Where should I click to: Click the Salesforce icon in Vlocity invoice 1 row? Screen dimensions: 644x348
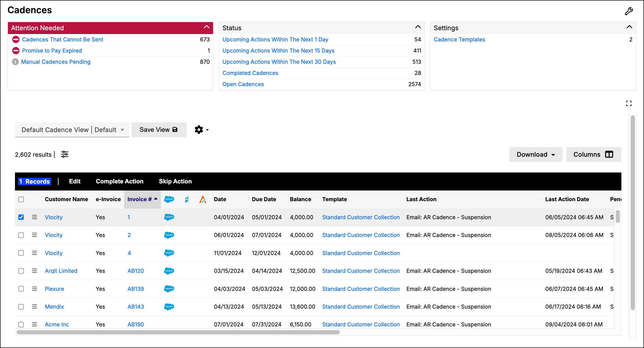pyautogui.click(x=169, y=217)
